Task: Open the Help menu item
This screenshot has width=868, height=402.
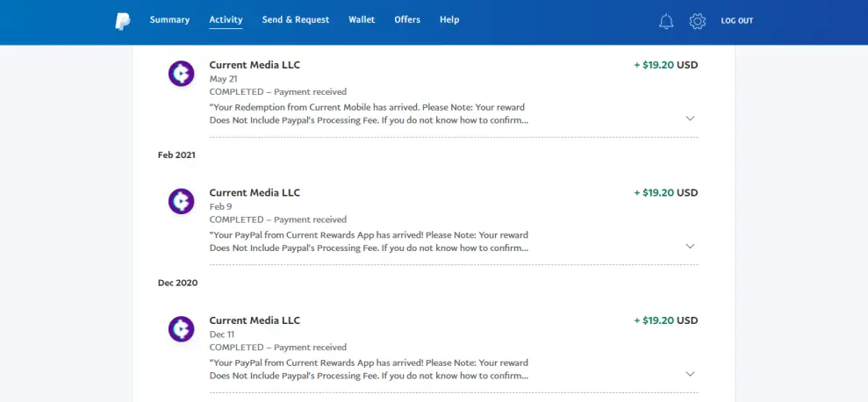Action: [x=449, y=20]
